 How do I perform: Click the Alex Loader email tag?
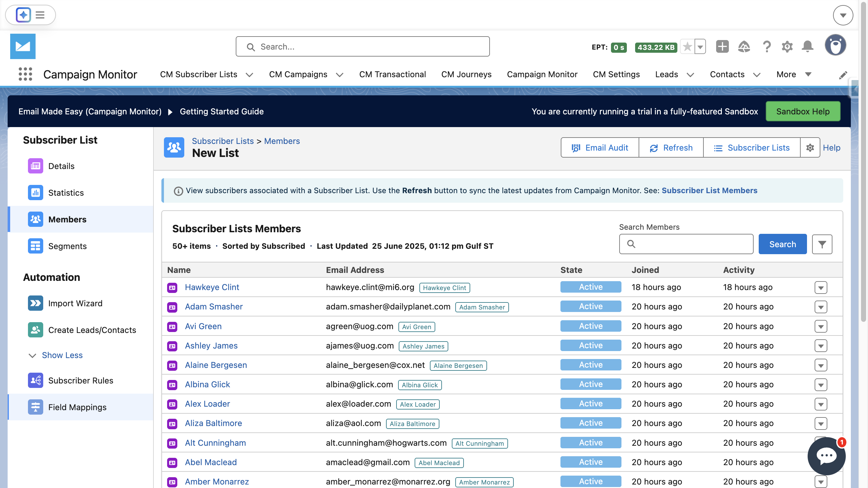(x=417, y=404)
